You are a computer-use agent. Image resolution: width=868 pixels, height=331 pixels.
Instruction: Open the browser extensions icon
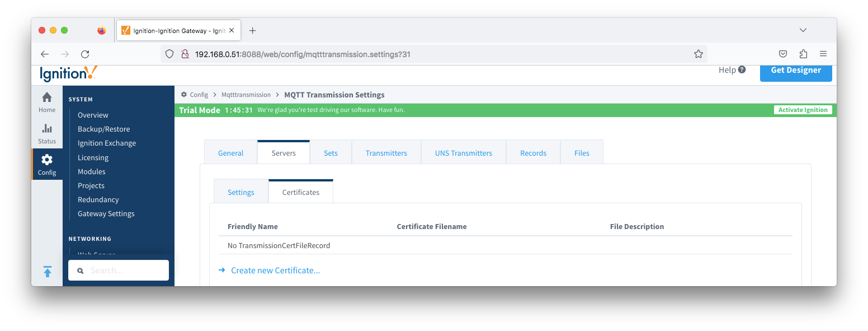point(803,54)
